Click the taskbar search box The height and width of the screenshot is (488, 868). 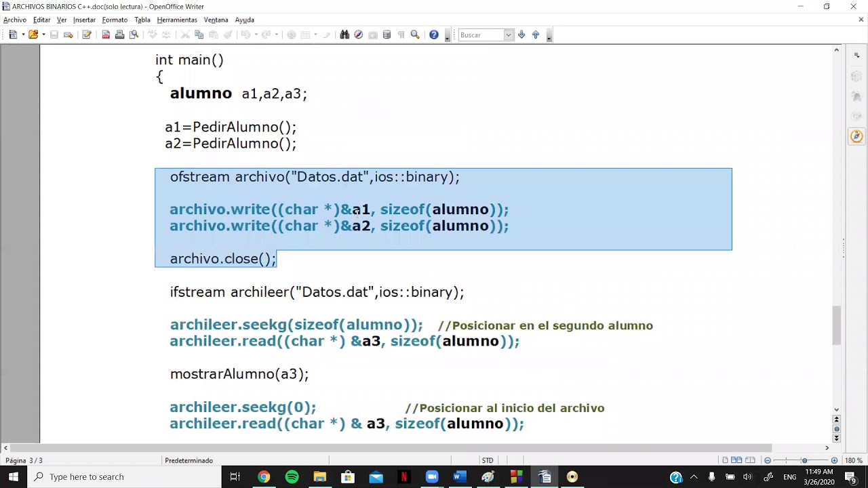pyautogui.click(x=124, y=476)
